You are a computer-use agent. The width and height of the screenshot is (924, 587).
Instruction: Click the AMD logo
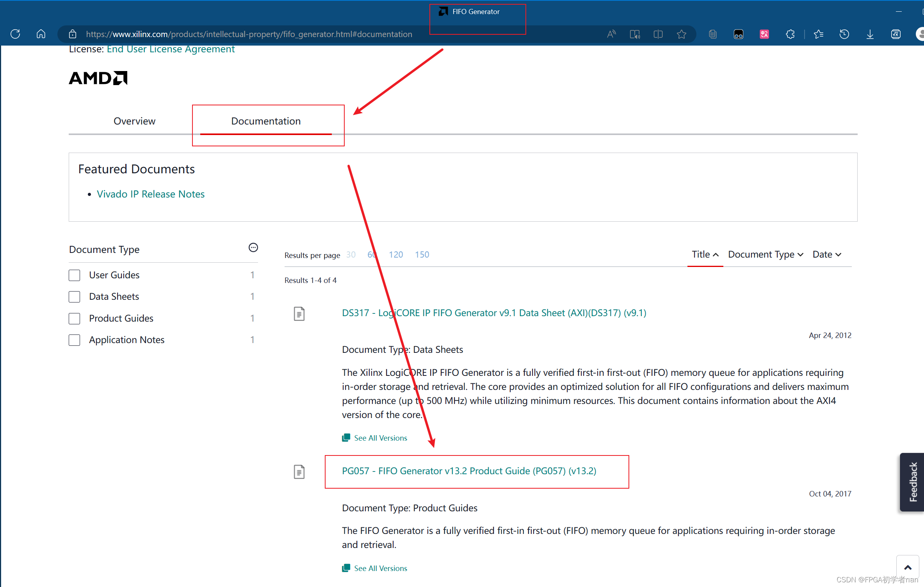click(x=98, y=78)
